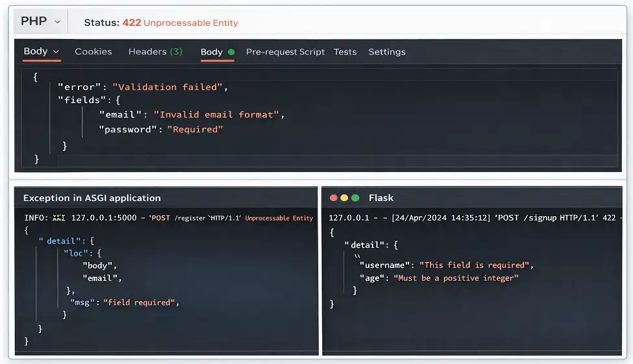
Task: Click the green dot beside Body tab
Action: pyautogui.click(x=231, y=52)
